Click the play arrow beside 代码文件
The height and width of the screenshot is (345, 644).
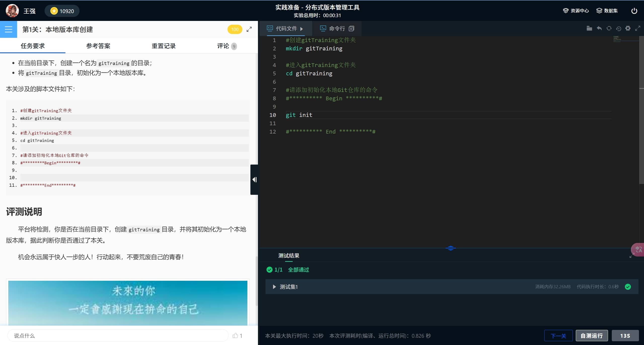tap(301, 29)
